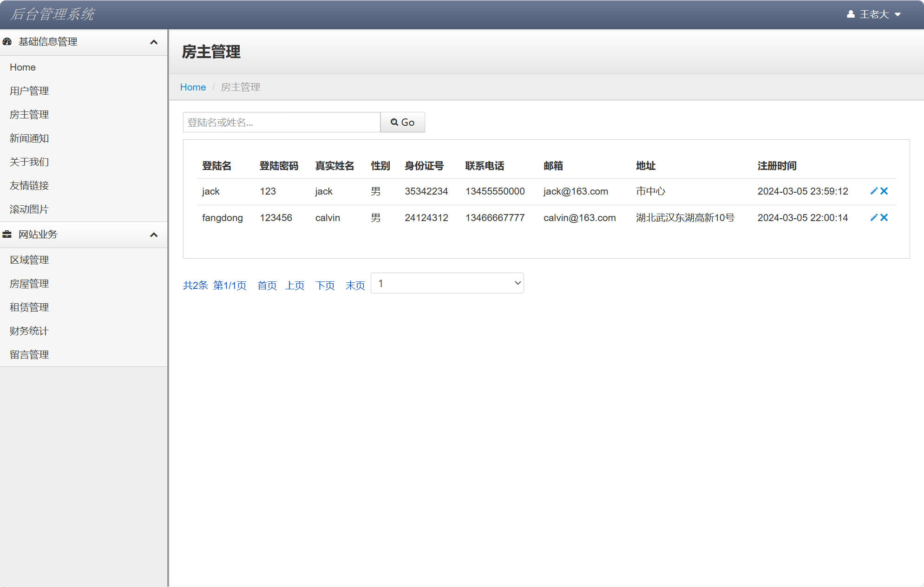
Task: Click the user silhouette icon near 王老大
Action: point(850,14)
